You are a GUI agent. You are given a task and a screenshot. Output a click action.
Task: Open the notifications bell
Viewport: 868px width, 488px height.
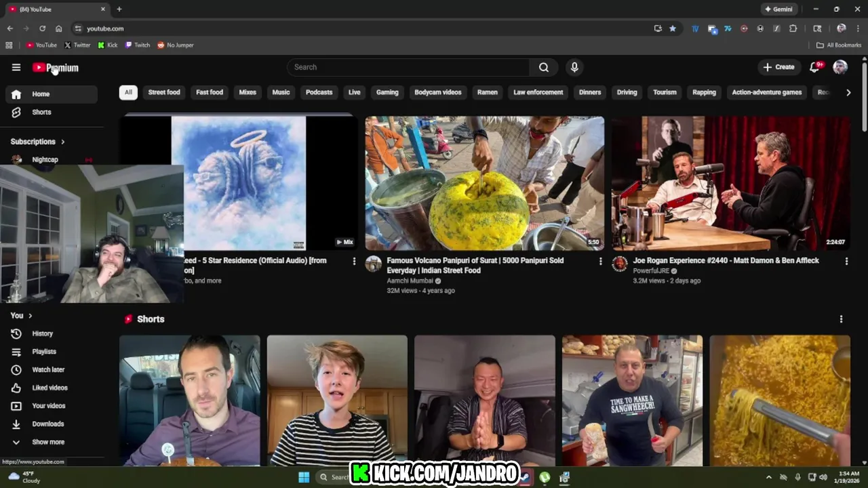click(815, 67)
